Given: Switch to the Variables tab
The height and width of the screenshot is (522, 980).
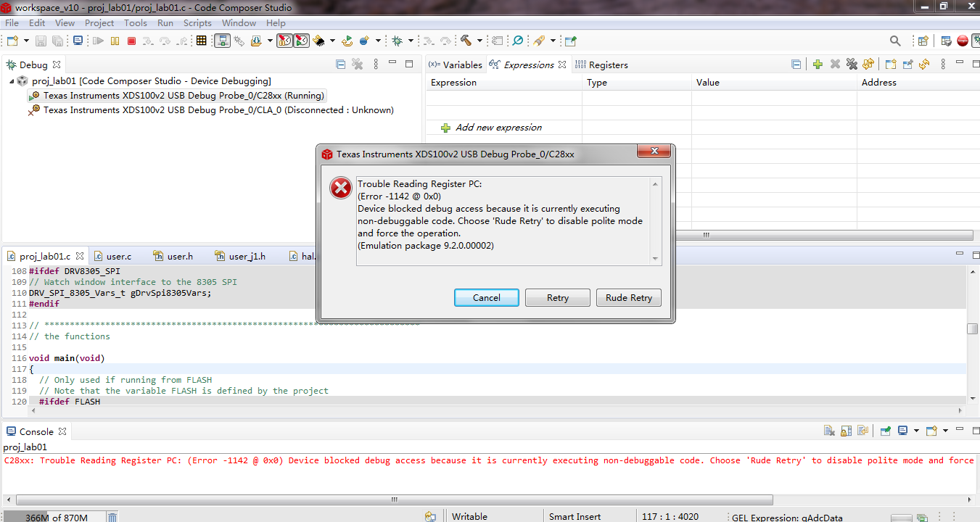Looking at the screenshot, I should [x=456, y=65].
